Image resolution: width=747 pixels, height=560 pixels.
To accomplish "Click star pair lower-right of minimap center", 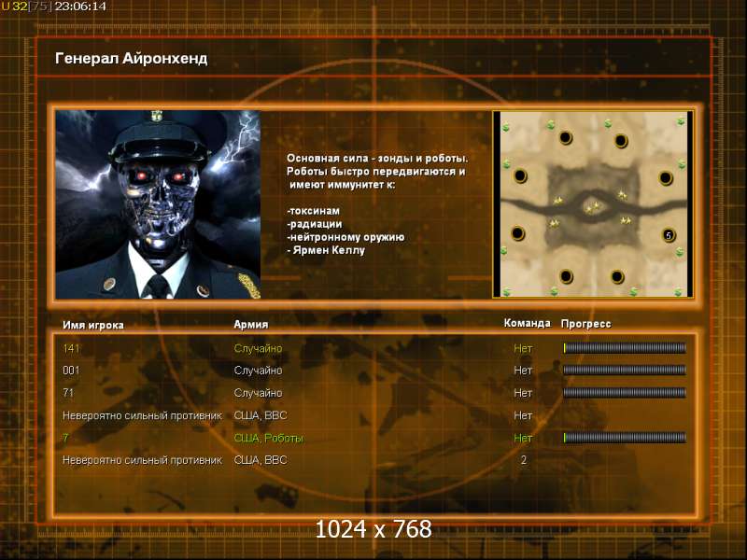I will click(626, 220).
